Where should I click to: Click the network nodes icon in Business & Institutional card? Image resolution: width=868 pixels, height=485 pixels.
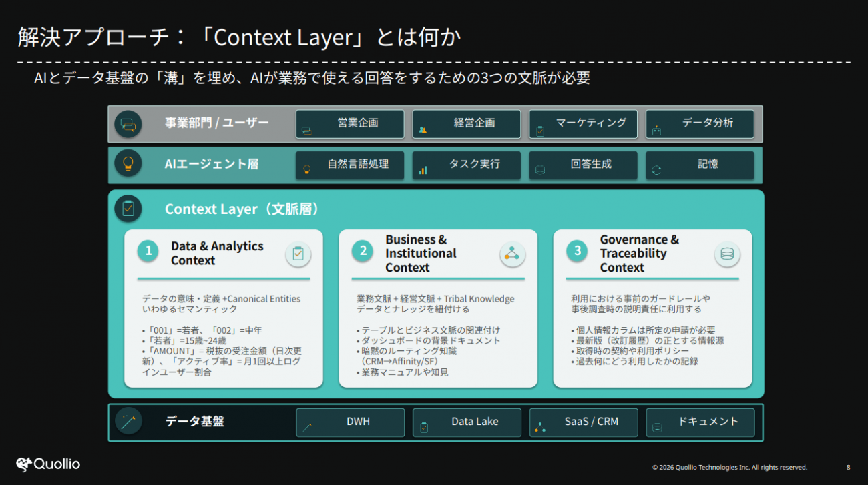point(512,254)
